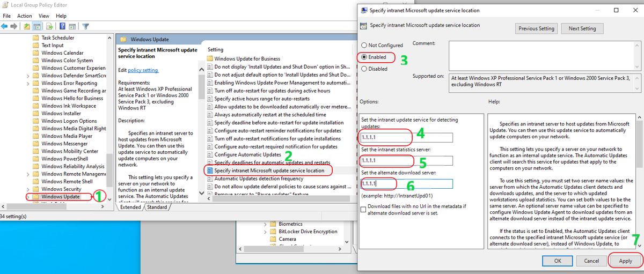644x274 pixels.
Task: Click the Filter funnel toolbar icon
Action: [85, 26]
